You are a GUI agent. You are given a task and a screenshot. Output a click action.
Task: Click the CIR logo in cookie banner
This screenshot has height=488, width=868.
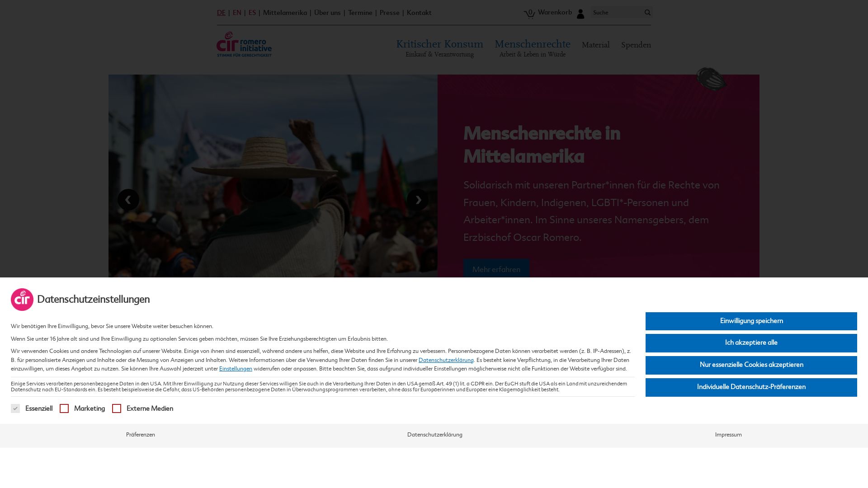(22, 300)
